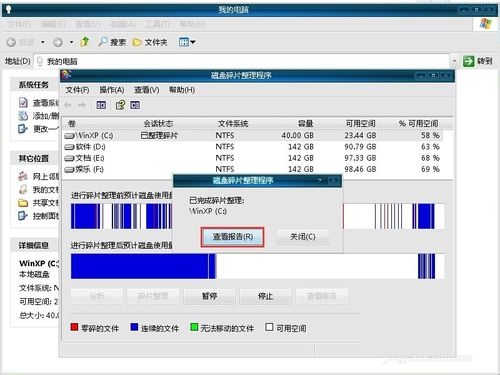Click the Back button in the My Computer toolbar
The width and height of the screenshot is (500, 375).
tap(21, 42)
